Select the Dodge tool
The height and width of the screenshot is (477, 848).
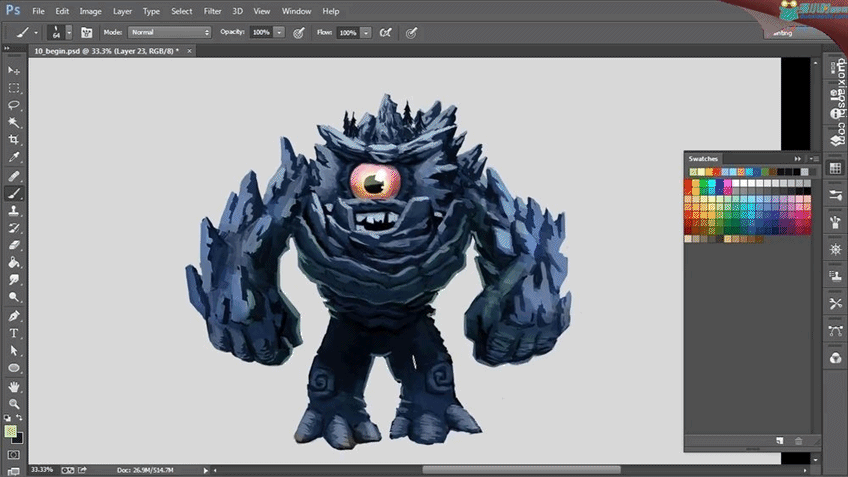pos(14,297)
